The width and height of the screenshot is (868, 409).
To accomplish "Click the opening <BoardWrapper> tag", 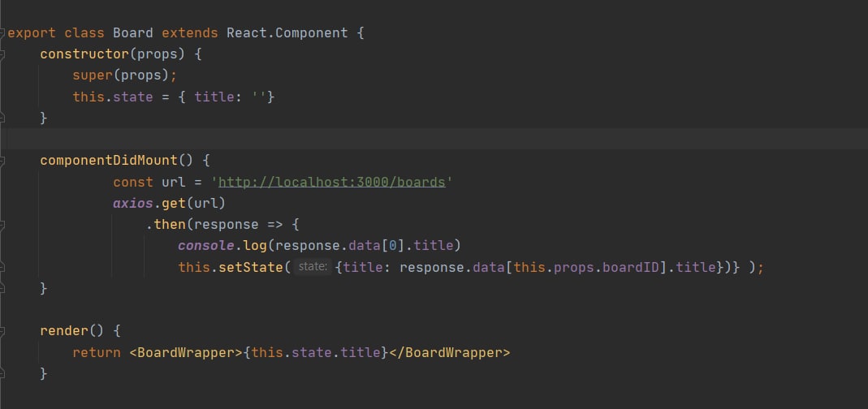I will pyautogui.click(x=185, y=352).
